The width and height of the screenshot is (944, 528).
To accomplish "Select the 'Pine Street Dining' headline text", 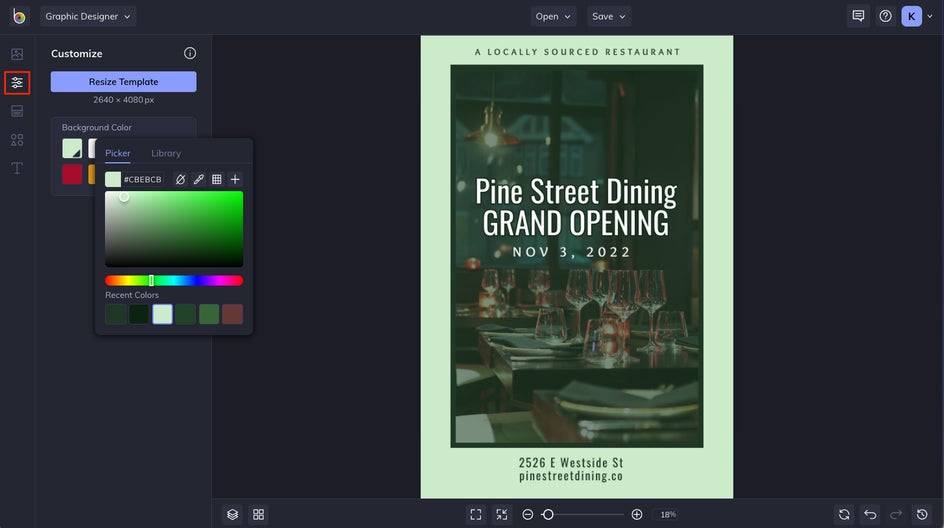I will tap(576, 191).
